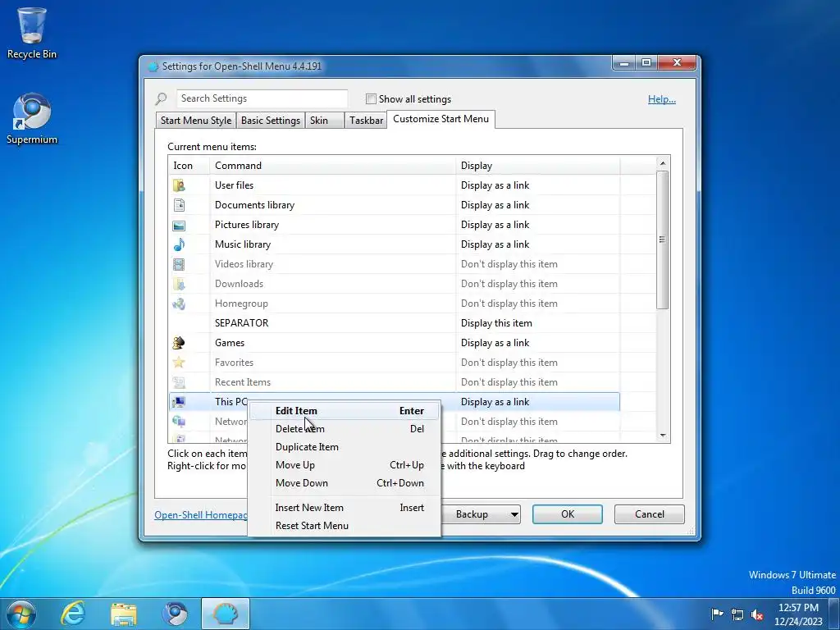This screenshot has width=840, height=630.
Task: Select the Recent Items row icon
Action: (x=179, y=382)
